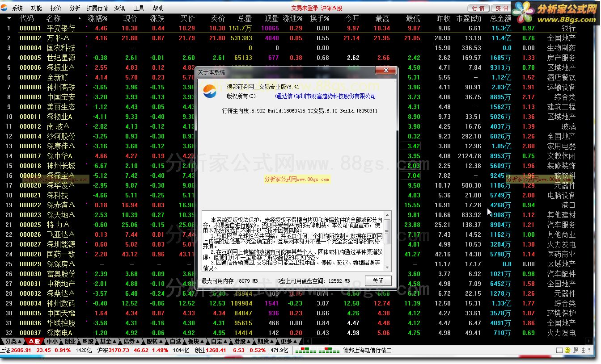Open the 分析 menu

click(x=75, y=8)
